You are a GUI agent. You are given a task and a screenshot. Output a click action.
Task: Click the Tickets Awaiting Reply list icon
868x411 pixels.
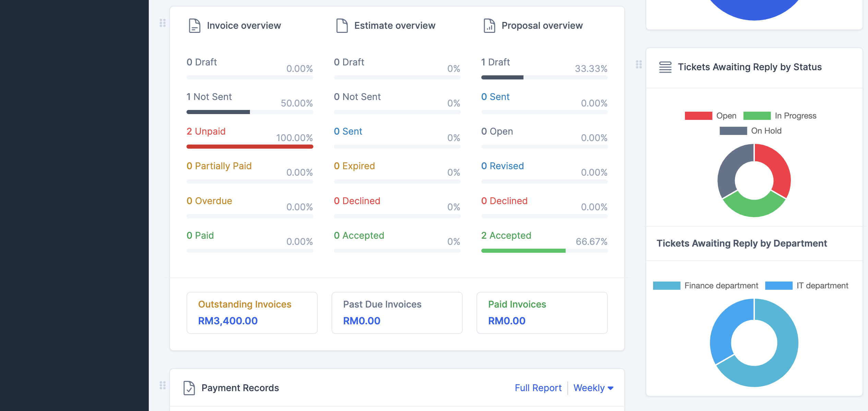[665, 67]
